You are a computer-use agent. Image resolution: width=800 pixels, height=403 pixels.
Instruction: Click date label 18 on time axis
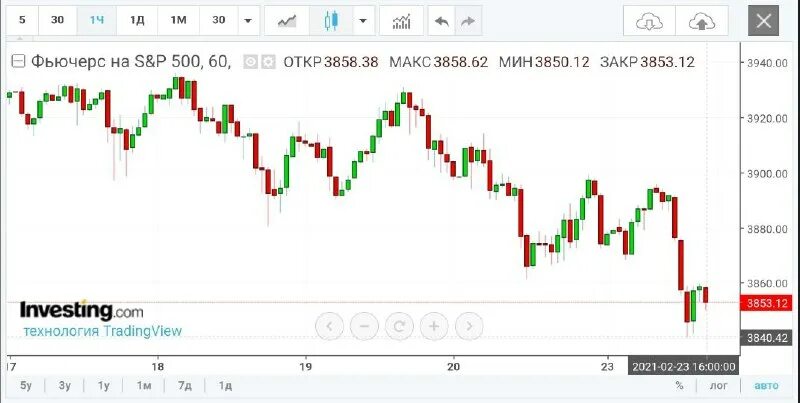158,366
